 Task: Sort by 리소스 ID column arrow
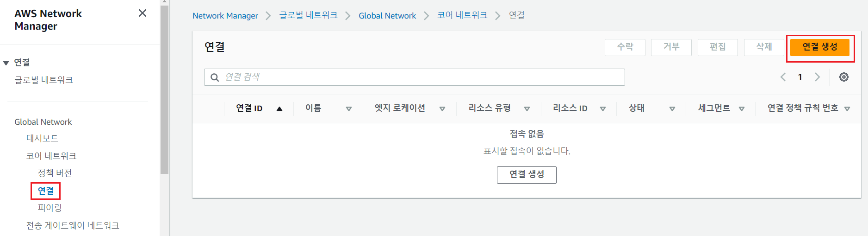[x=603, y=109]
